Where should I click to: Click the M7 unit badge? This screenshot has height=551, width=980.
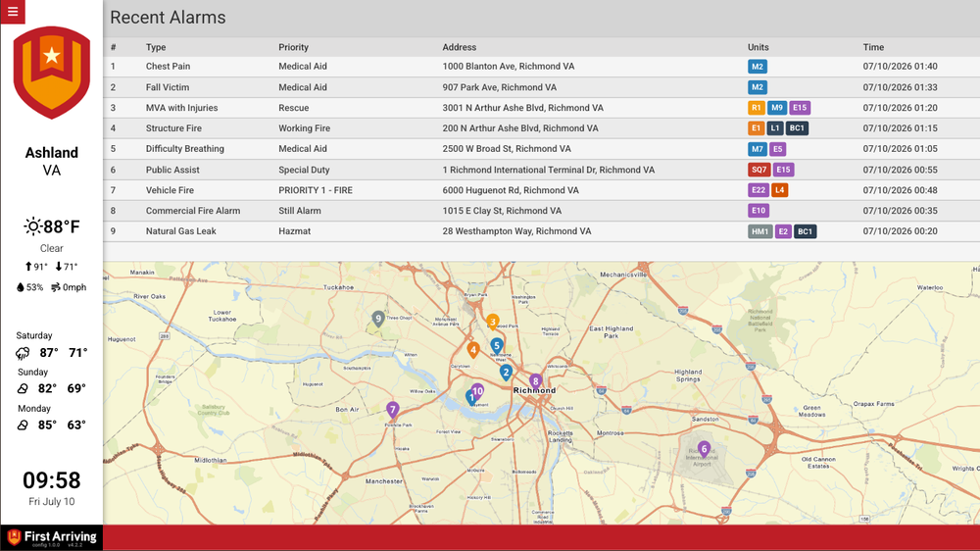757,149
